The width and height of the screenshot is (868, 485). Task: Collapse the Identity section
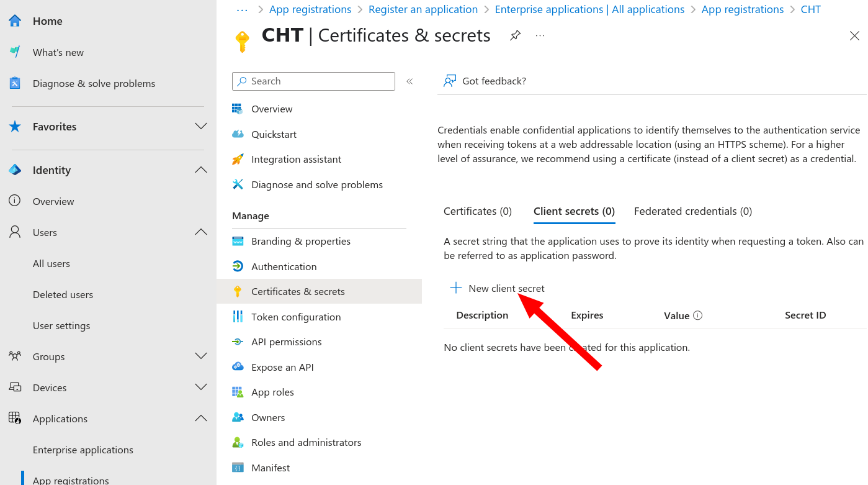pyautogui.click(x=201, y=170)
